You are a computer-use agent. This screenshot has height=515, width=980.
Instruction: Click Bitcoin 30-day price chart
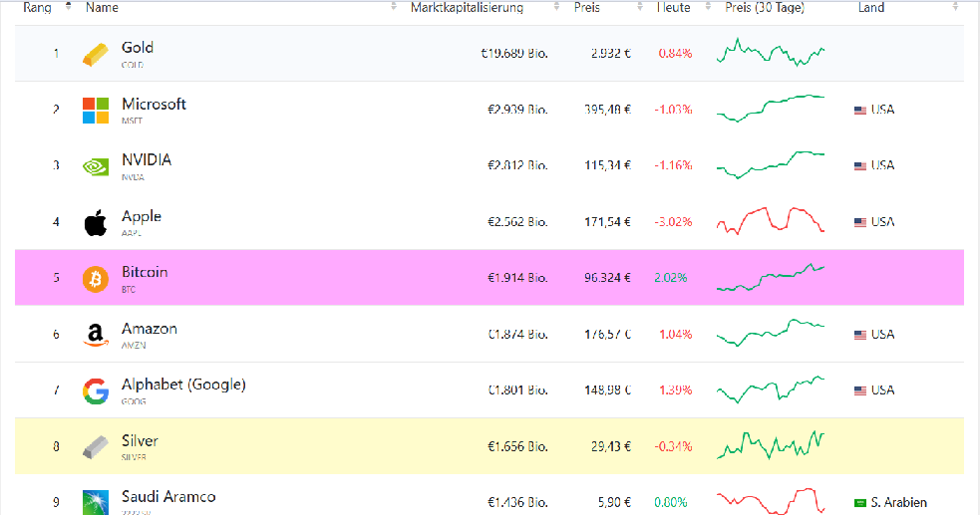[771, 277]
